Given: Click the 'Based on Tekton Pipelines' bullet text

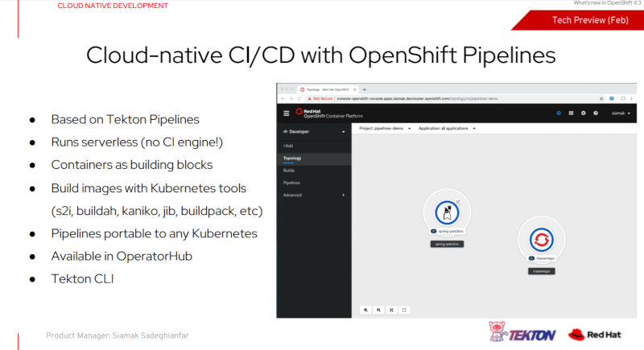Looking at the screenshot, I should pyautogui.click(x=126, y=119).
